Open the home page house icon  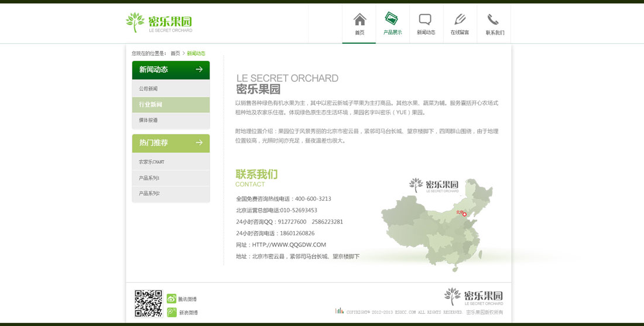[x=360, y=19]
